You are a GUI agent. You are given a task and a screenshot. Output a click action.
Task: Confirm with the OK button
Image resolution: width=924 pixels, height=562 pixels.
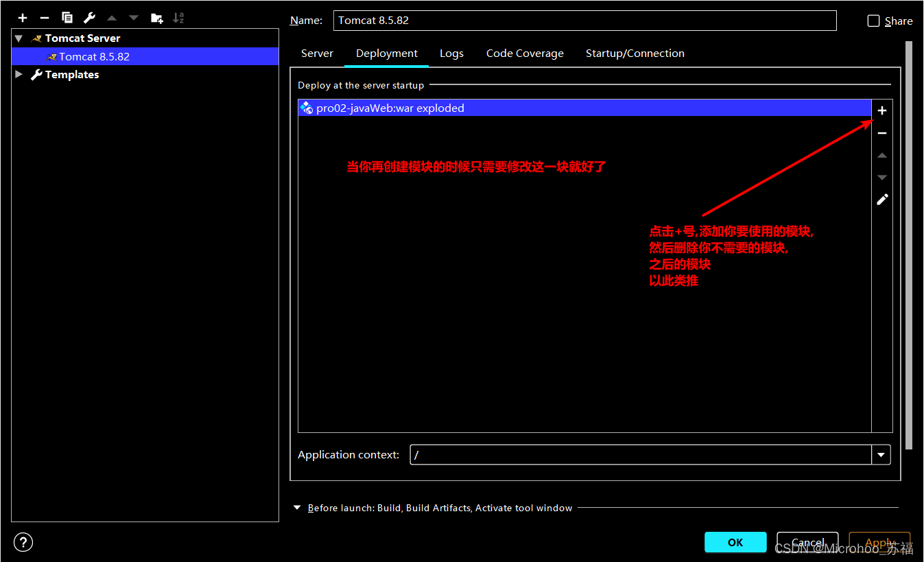click(x=735, y=542)
